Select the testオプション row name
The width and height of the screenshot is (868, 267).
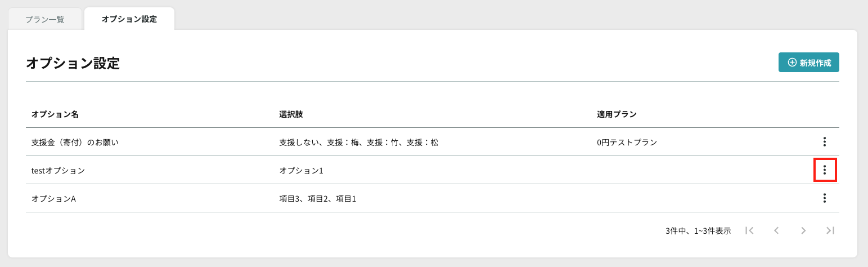pos(58,171)
